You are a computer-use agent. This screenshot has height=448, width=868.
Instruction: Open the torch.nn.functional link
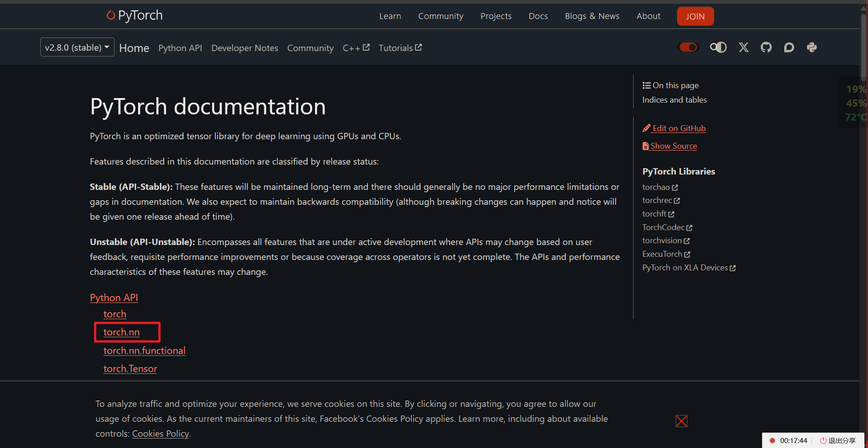144,350
